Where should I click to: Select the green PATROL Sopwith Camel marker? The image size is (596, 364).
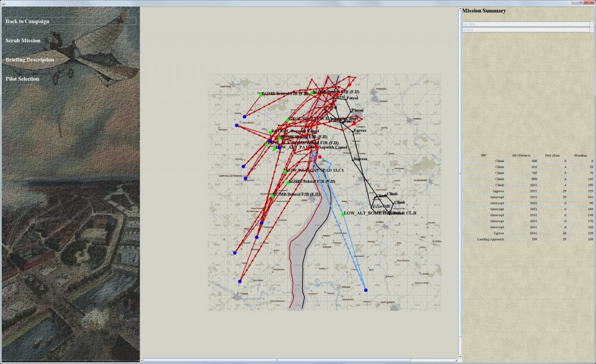(x=270, y=132)
